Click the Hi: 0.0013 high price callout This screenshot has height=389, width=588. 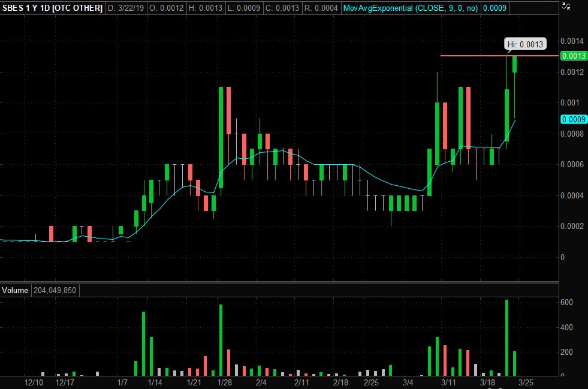click(525, 44)
